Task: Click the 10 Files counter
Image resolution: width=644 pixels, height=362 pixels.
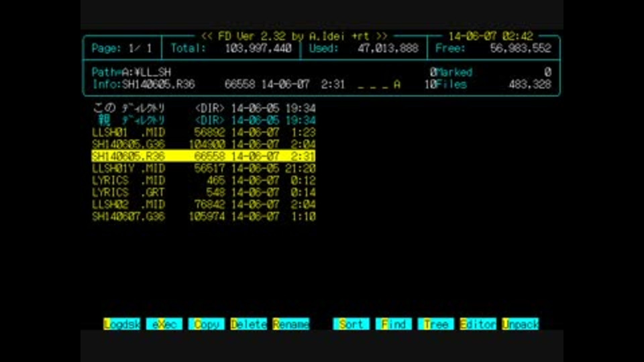Action: pos(445,84)
